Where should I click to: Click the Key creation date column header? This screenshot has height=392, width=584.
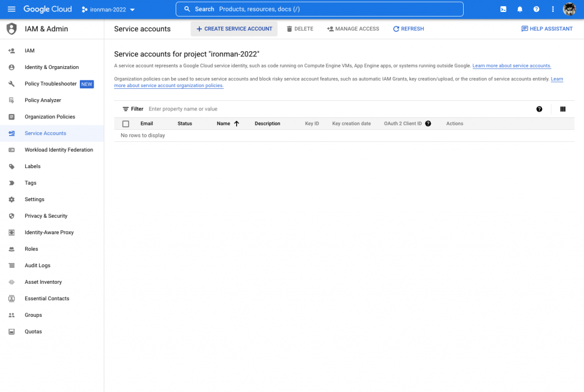click(351, 124)
